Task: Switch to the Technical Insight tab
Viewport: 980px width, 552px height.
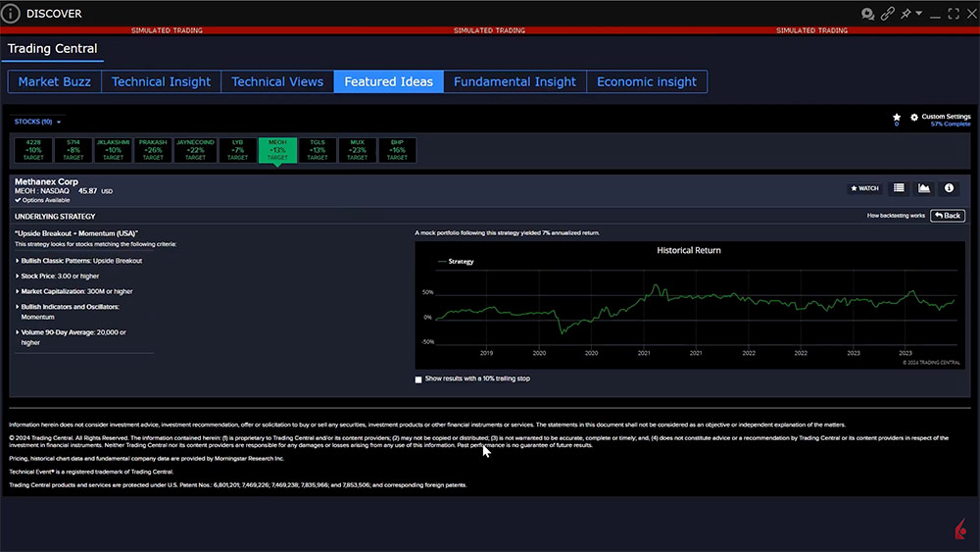Action: click(161, 81)
